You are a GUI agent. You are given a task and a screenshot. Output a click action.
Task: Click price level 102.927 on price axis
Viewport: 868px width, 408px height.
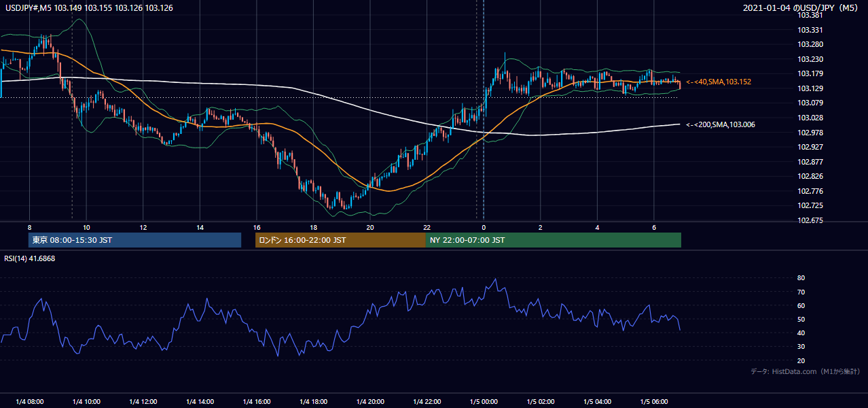(810, 147)
